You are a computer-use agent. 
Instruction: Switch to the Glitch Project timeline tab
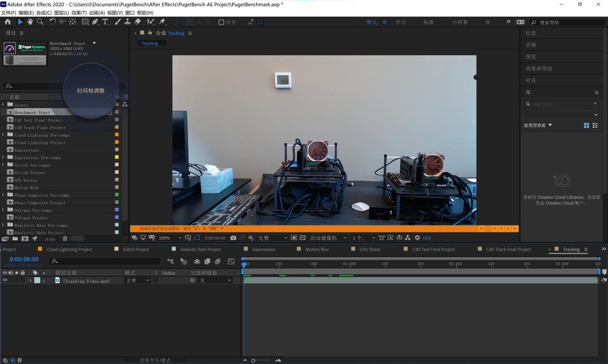[136, 250]
